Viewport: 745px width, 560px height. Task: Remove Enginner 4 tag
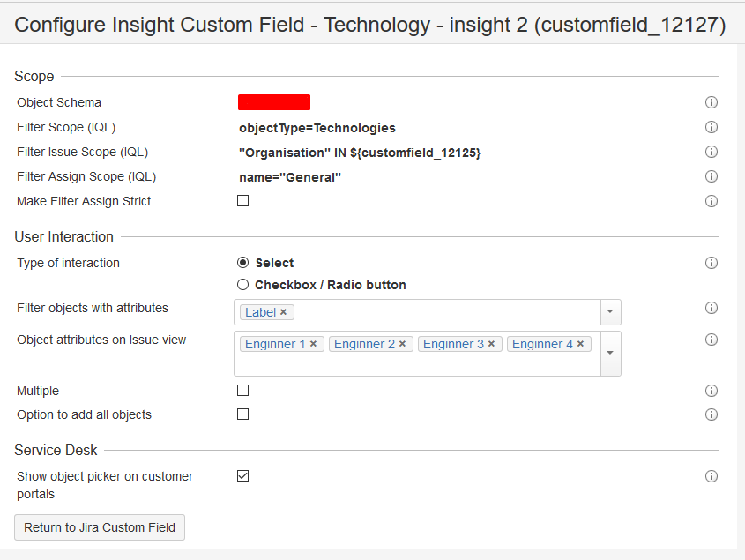click(x=580, y=344)
